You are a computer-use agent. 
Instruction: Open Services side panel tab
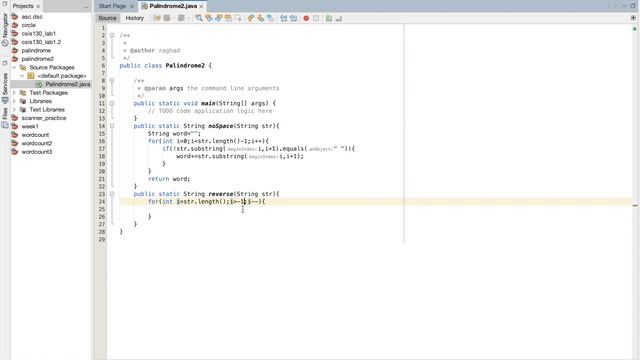click(x=5, y=88)
